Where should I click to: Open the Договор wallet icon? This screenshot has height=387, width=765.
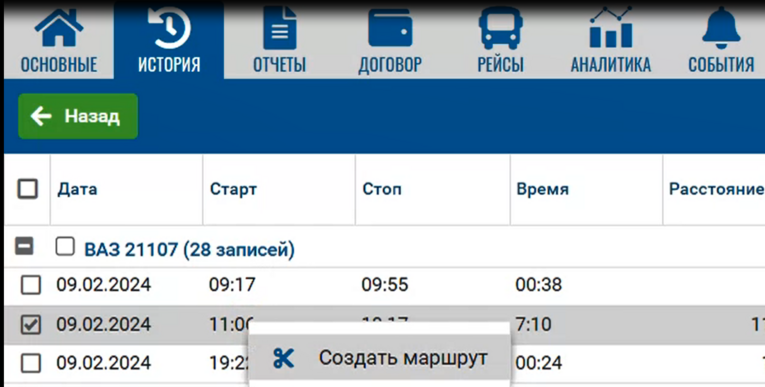point(390,30)
